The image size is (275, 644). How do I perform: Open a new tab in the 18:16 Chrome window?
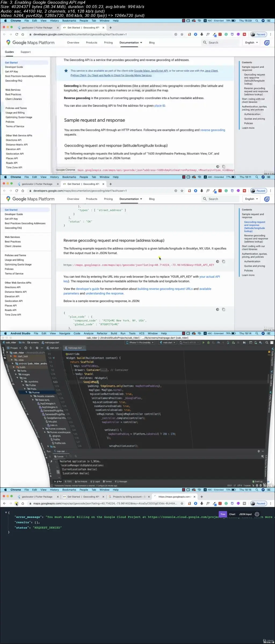click(202, 497)
